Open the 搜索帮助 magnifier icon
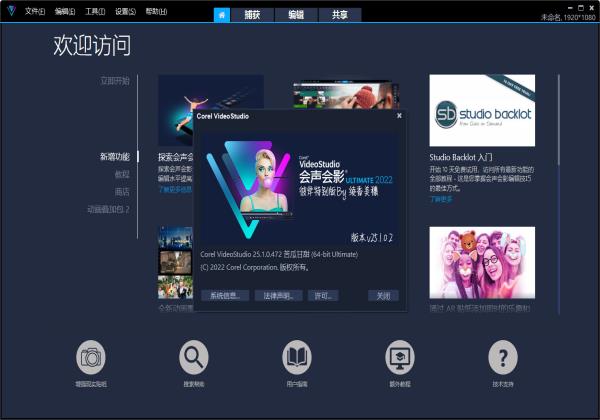This screenshot has height=420, width=600. [194, 357]
